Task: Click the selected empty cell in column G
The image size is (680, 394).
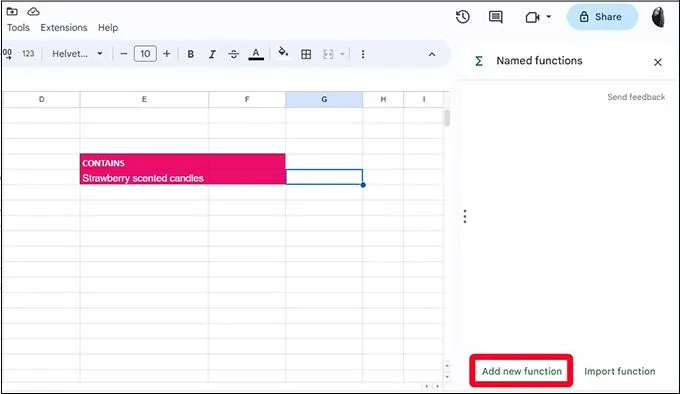Action: click(x=324, y=177)
